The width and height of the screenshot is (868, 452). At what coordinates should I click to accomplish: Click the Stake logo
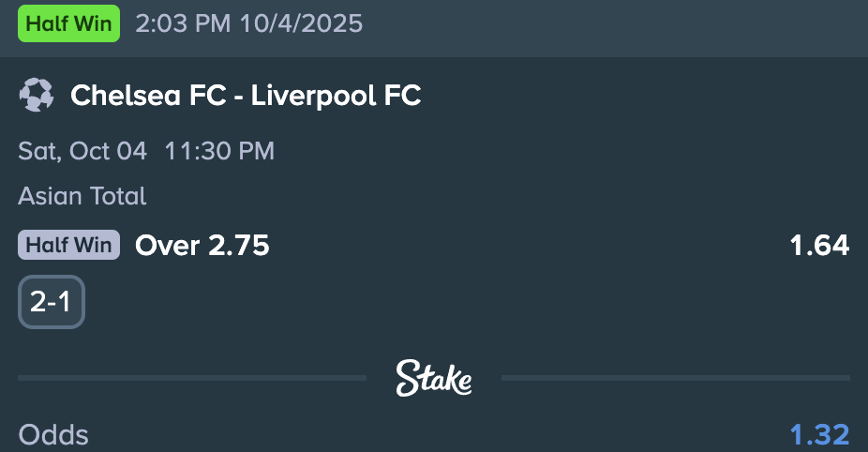coord(433,378)
